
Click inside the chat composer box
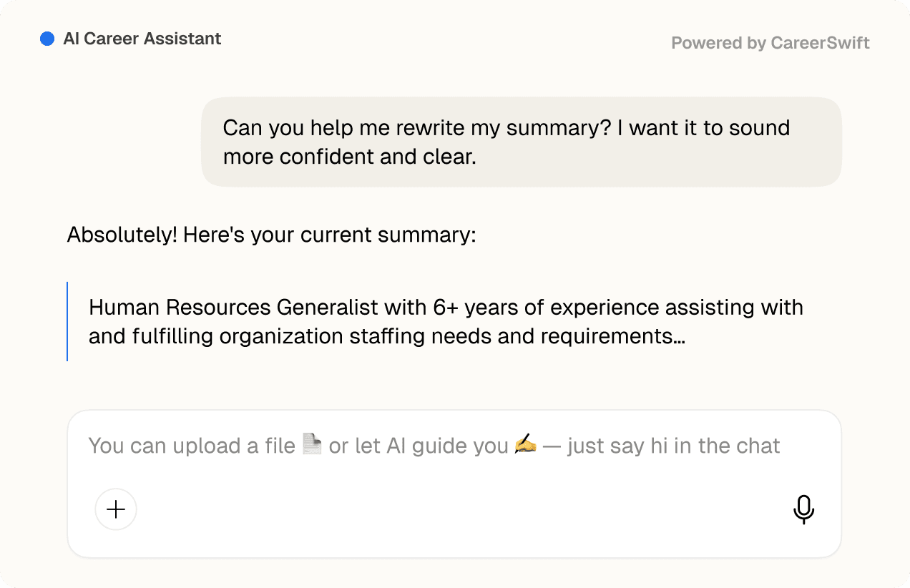(456, 484)
